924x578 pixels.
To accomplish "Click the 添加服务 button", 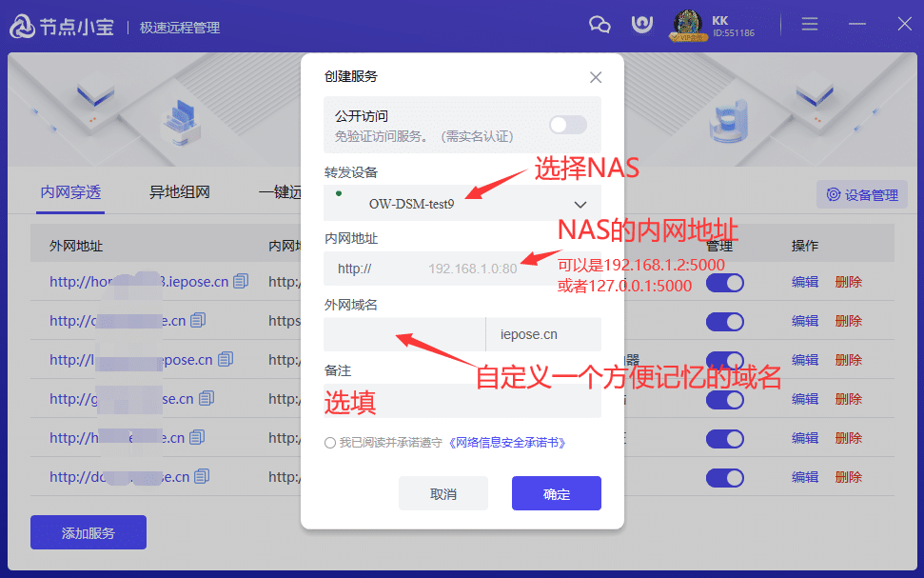I will click(x=88, y=532).
